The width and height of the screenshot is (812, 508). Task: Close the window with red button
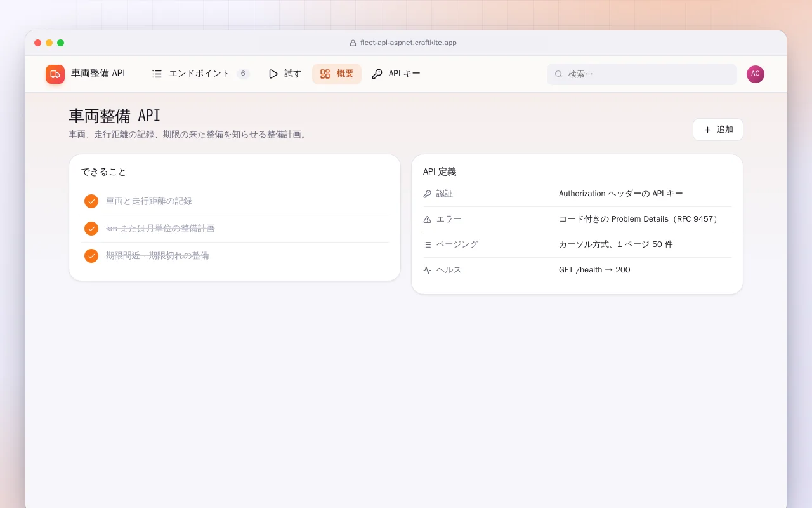[38, 43]
